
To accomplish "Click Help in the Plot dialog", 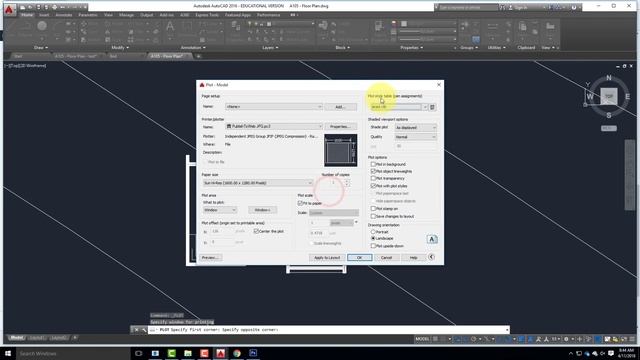I will (413, 258).
